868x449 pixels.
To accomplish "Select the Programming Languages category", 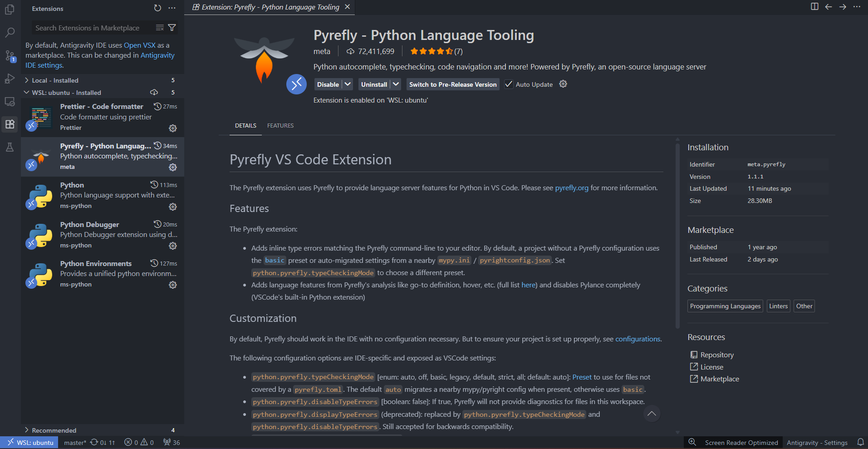I will point(725,306).
